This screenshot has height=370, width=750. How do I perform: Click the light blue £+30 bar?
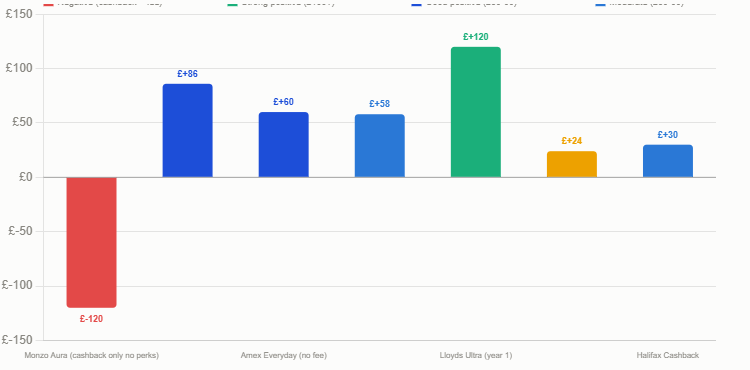pyautogui.click(x=668, y=161)
